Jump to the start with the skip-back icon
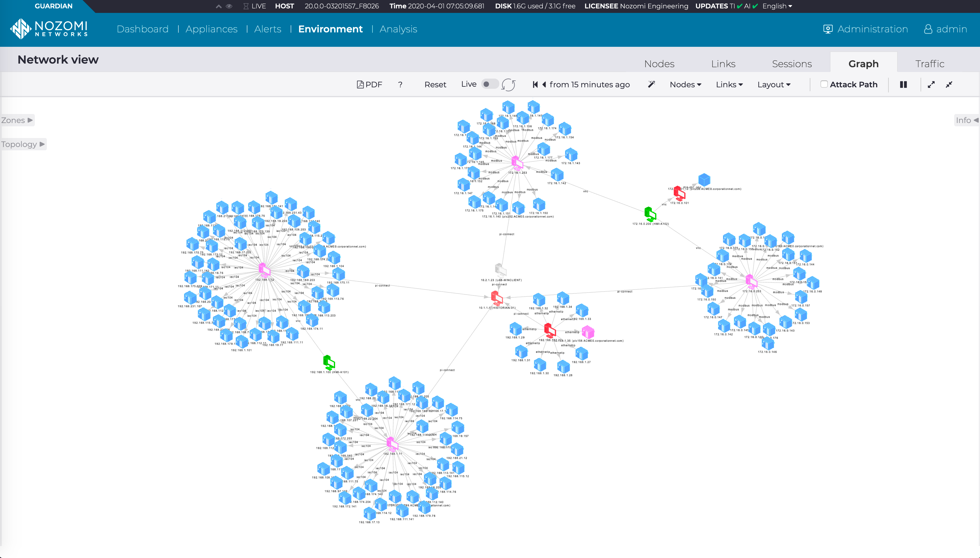The image size is (980, 558). 535,84
